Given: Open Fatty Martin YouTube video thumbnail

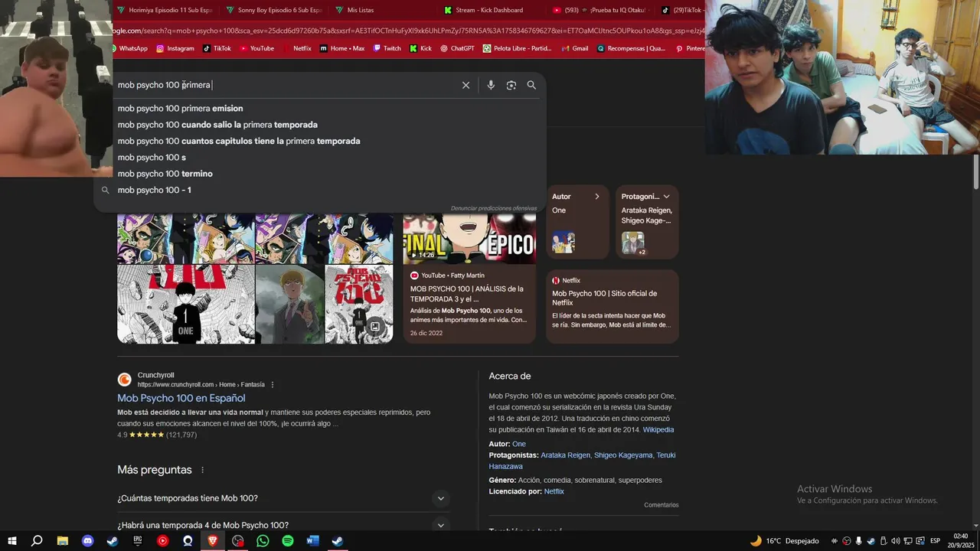Looking at the screenshot, I should [x=469, y=238].
